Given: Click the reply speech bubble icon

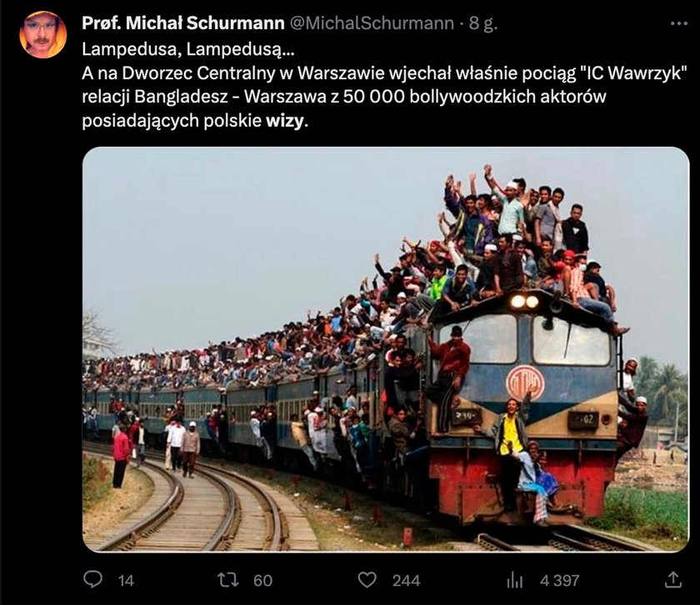Looking at the screenshot, I should (92, 579).
